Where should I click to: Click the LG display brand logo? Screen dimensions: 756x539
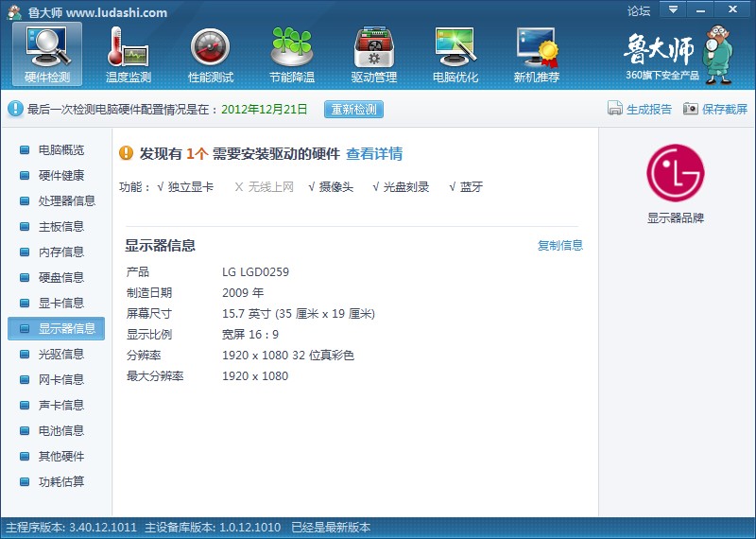point(675,172)
